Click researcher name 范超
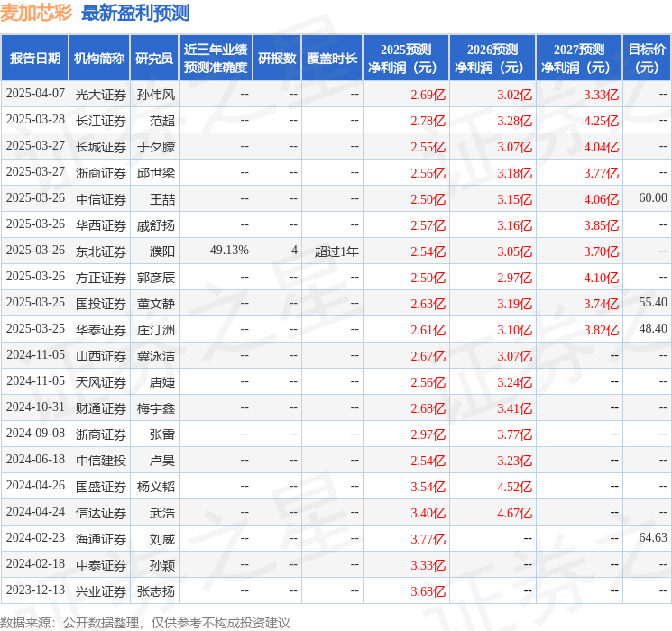The image size is (672, 631). (x=162, y=121)
